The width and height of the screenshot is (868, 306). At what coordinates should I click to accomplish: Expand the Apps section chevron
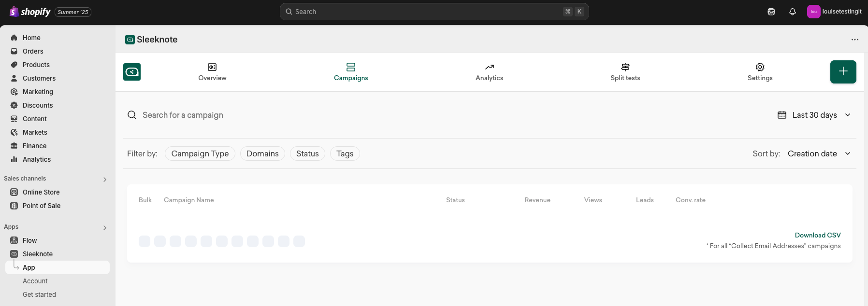[105, 228]
